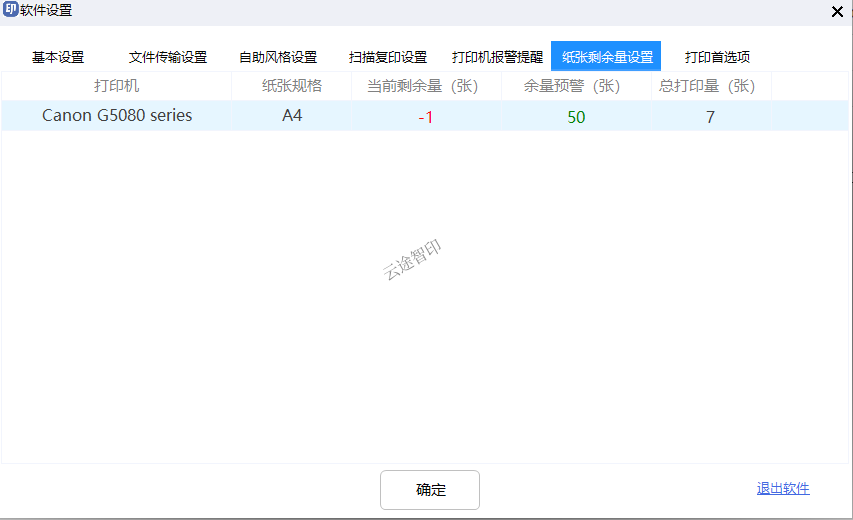Click the 总打印量（张）column header

[x=711, y=86]
